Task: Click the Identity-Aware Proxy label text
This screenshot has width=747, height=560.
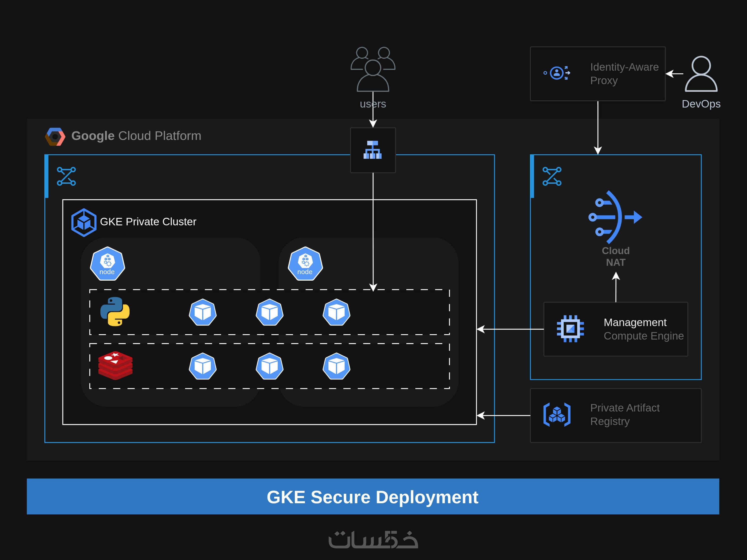Action: point(624,74)
